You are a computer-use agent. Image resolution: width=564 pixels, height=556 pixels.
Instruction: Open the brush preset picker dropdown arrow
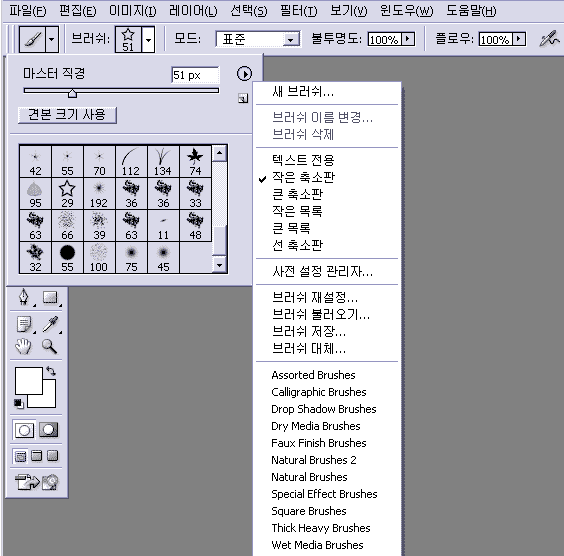point(148,39)
